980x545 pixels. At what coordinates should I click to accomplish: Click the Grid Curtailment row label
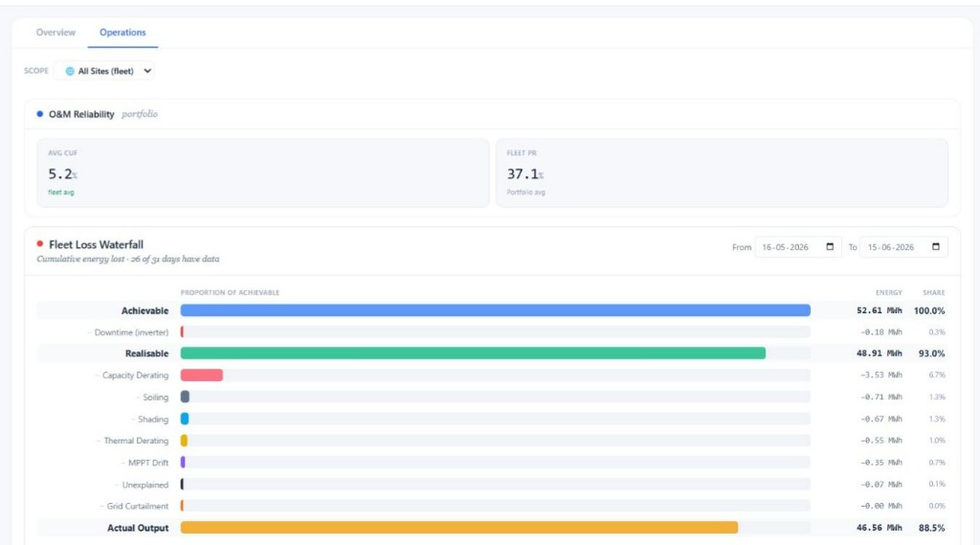click(138, 506)
